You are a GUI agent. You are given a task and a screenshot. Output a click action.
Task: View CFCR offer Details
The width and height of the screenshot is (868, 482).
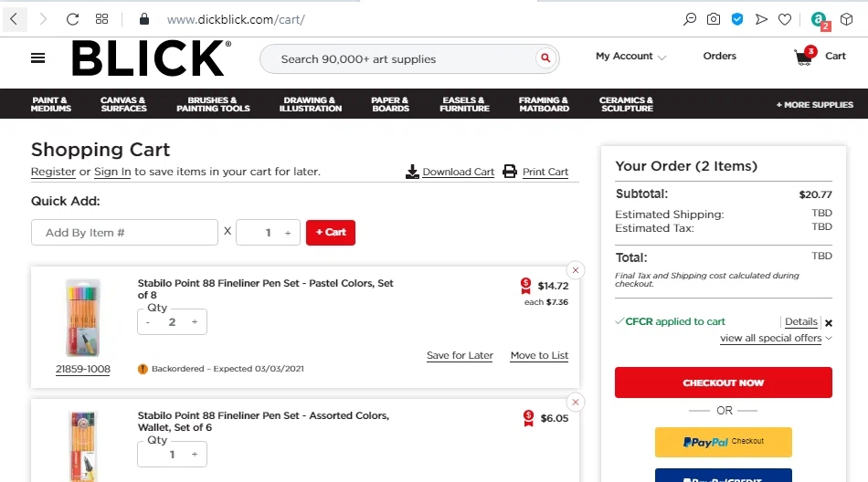(x=801, y=321)
